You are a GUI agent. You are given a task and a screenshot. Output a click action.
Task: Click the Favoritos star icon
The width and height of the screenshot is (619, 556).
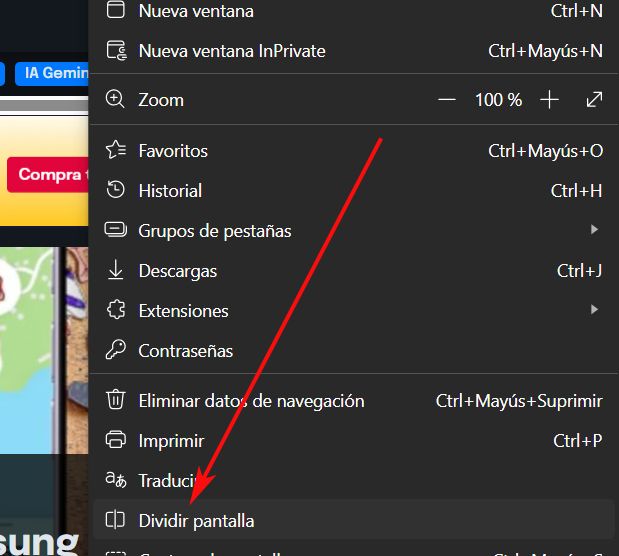(116, 150)
